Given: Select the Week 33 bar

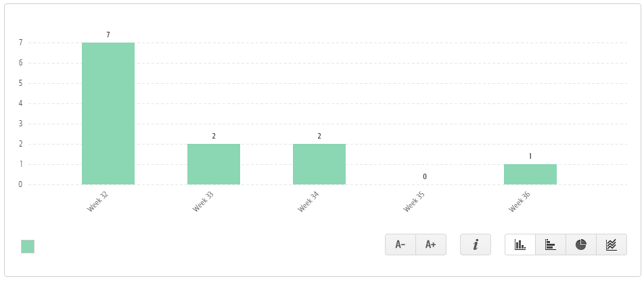Looking at the screenshot, I should 214,164.
